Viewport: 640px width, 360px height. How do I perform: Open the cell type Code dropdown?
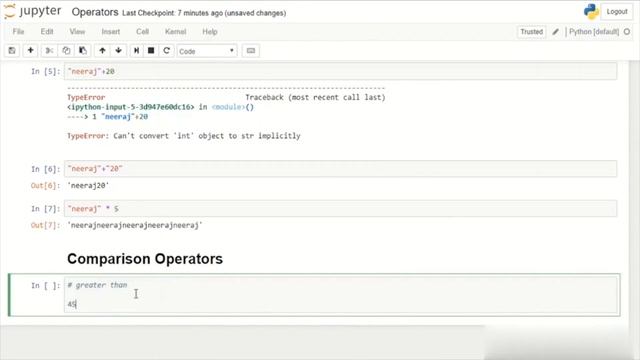tap(207, 51)
